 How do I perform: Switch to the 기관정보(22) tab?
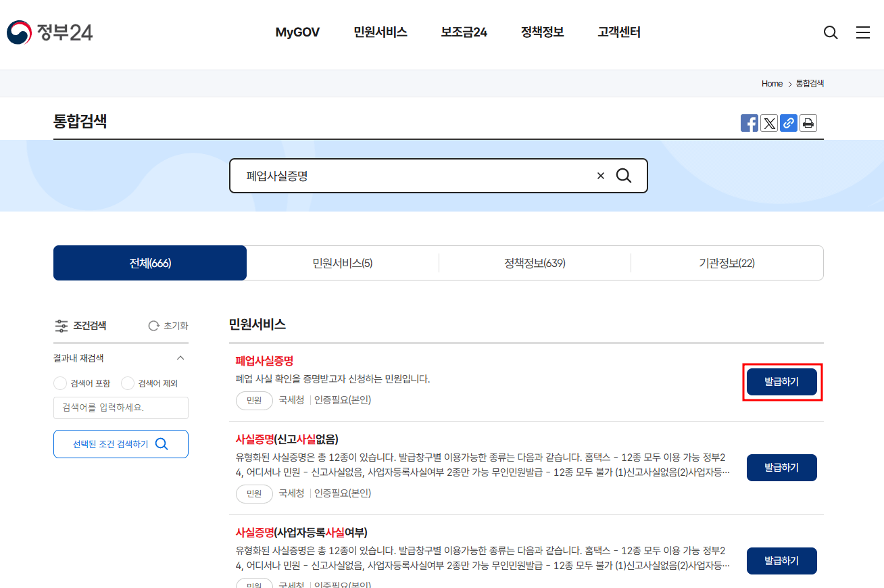727,263
